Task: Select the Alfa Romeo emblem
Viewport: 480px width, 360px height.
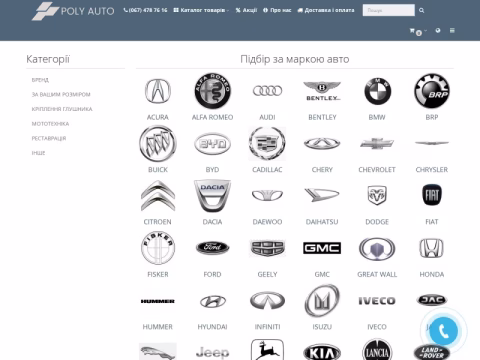Action: (x=212, y=91)
